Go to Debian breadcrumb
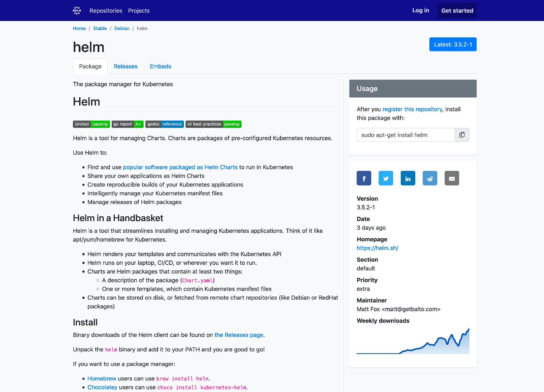This screenshot has width=544, height=392. coord(122,28)
